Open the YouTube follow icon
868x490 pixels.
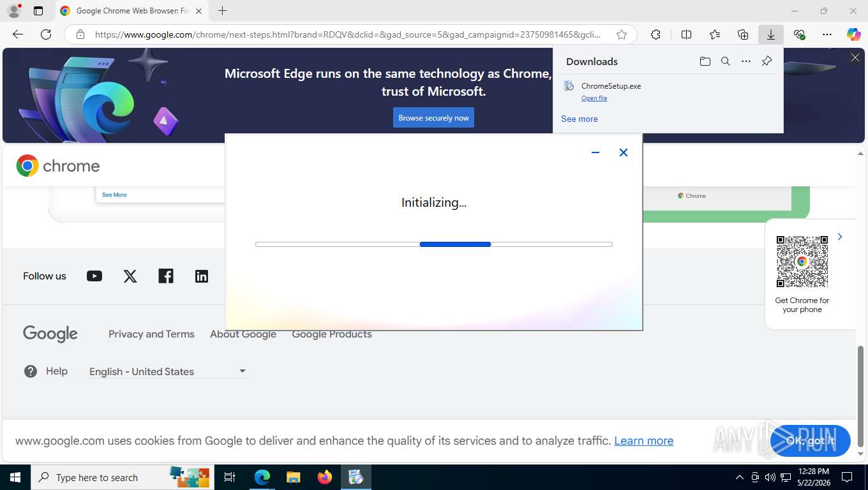[x=94, y=276]
